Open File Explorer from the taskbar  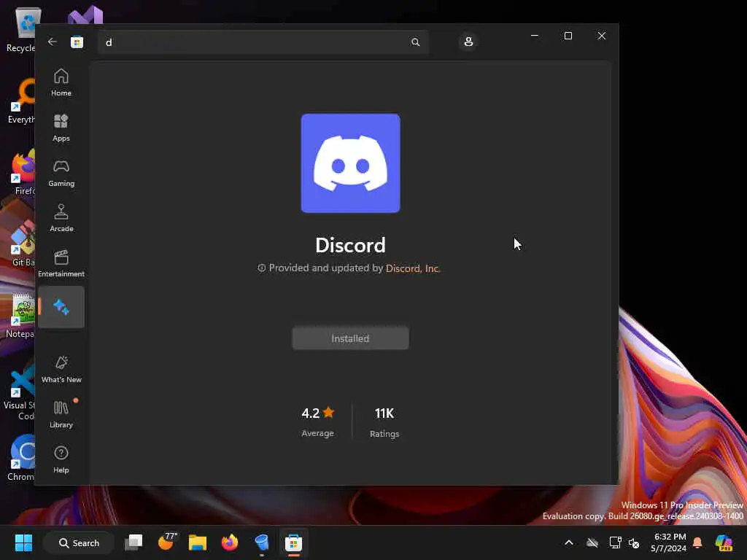(x=197, y=542)
